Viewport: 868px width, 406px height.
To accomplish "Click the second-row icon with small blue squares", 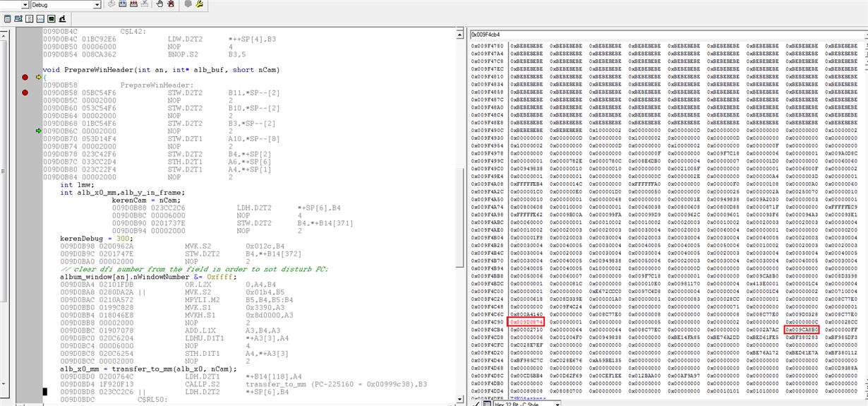I will tap(18, 18).
